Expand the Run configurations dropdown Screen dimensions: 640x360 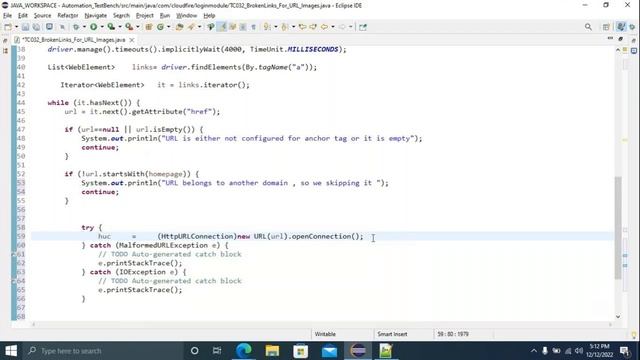pyautogui.click(x=102, y=27)
